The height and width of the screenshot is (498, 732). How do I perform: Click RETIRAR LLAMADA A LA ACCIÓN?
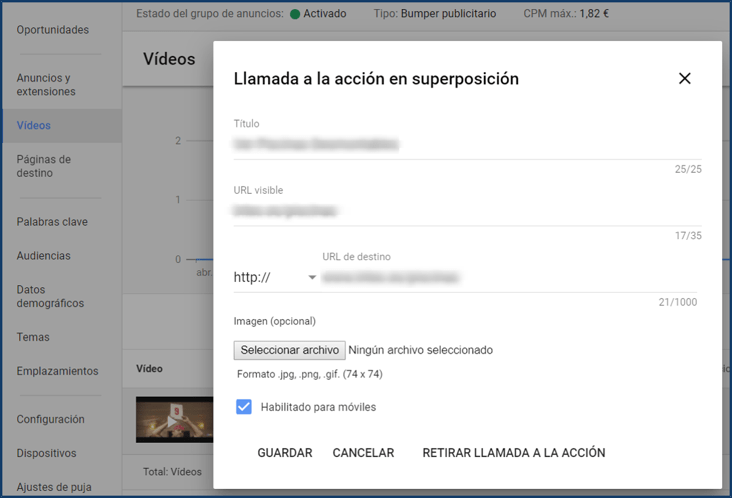(x=514, y=453)
